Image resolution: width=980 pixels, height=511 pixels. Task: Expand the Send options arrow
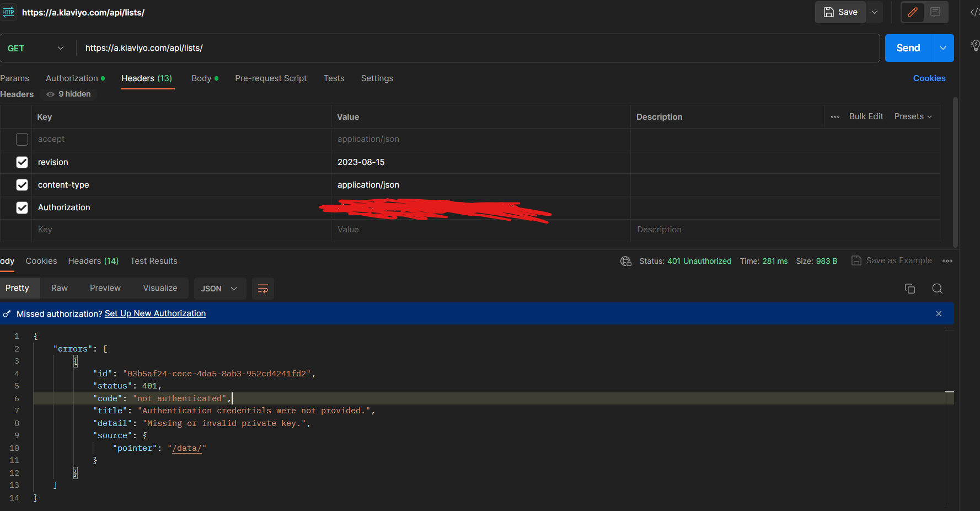tap(943, 48)
